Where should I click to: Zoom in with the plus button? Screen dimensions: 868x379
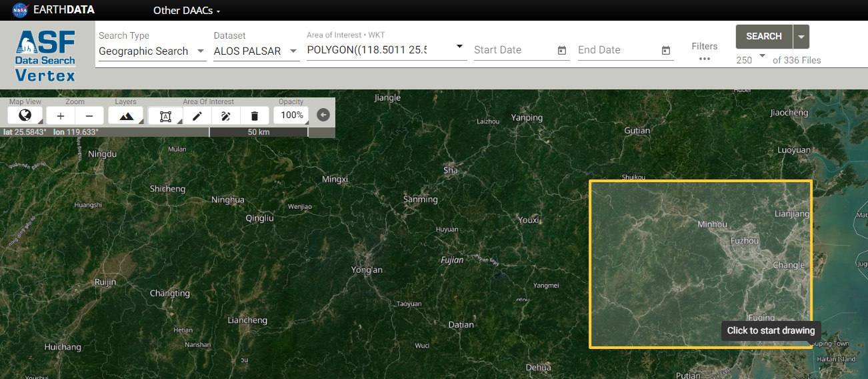click(x=61, y=115)
